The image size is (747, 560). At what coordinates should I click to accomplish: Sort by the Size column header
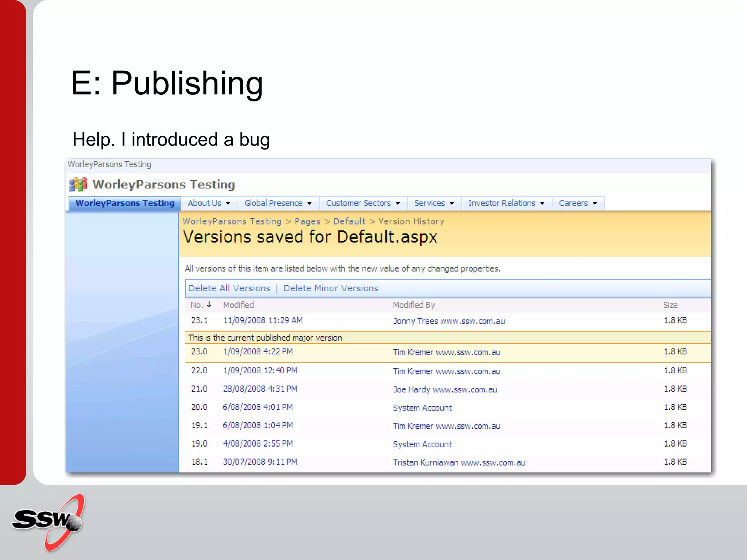[670, 305]
